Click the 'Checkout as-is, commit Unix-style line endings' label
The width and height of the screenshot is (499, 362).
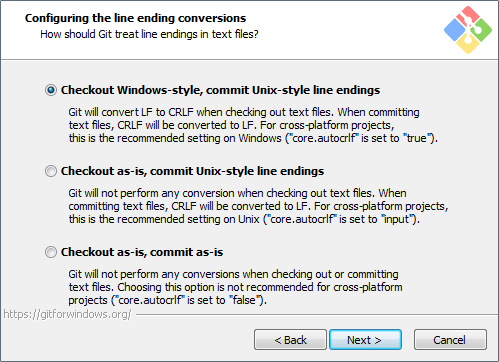click(192, 171)
